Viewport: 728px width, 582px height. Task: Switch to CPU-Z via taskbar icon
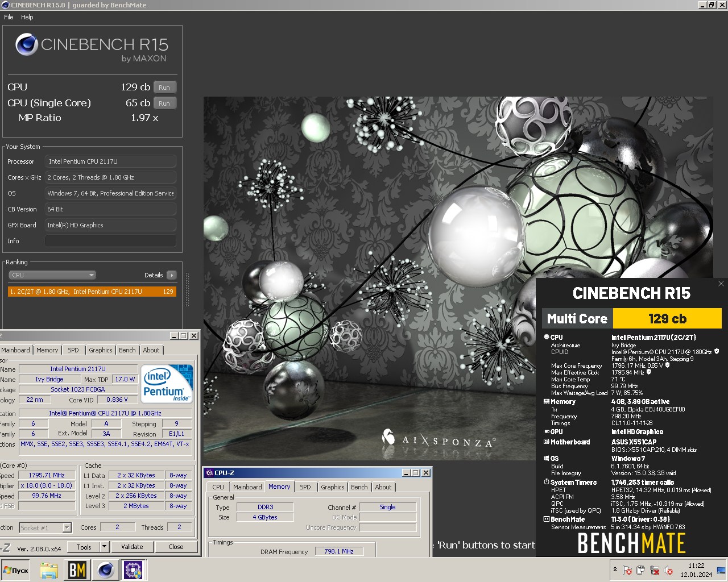(x=133, y=570)
